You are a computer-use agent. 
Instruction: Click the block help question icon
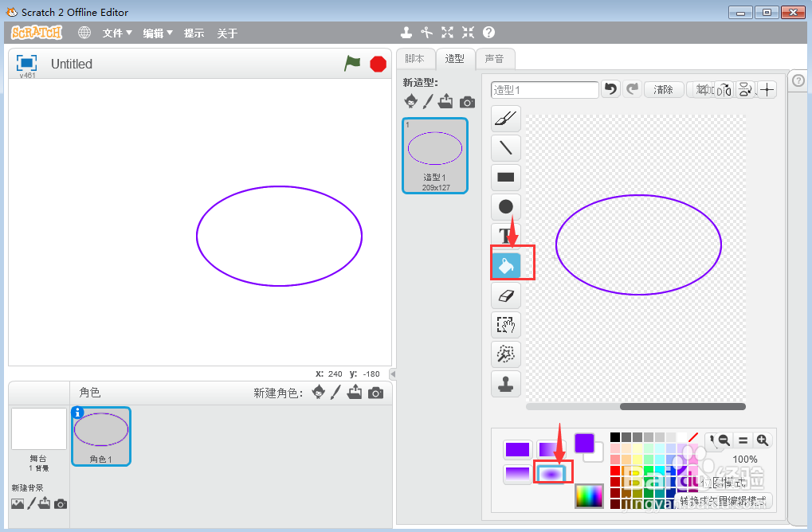pos(488,33)
